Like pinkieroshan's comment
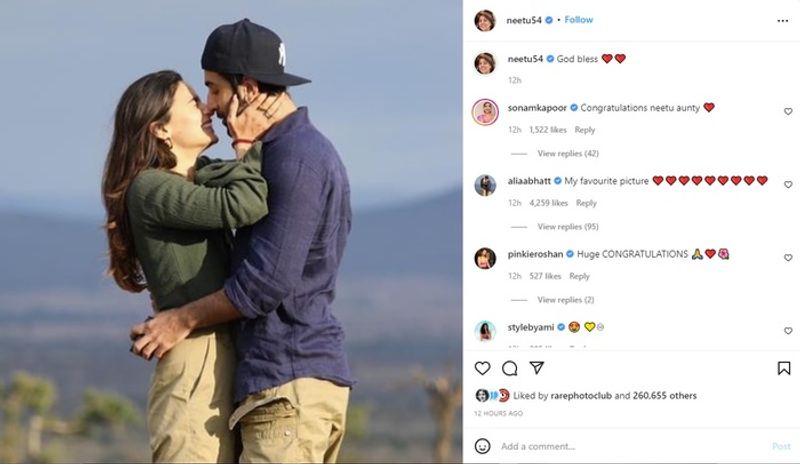The image size is (800, 464). 788,258
